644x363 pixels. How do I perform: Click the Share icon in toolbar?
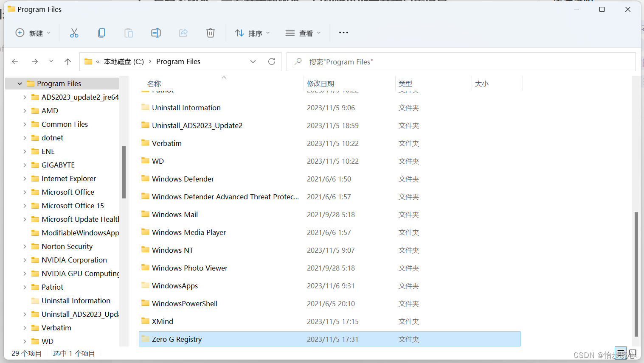(183, 33)
